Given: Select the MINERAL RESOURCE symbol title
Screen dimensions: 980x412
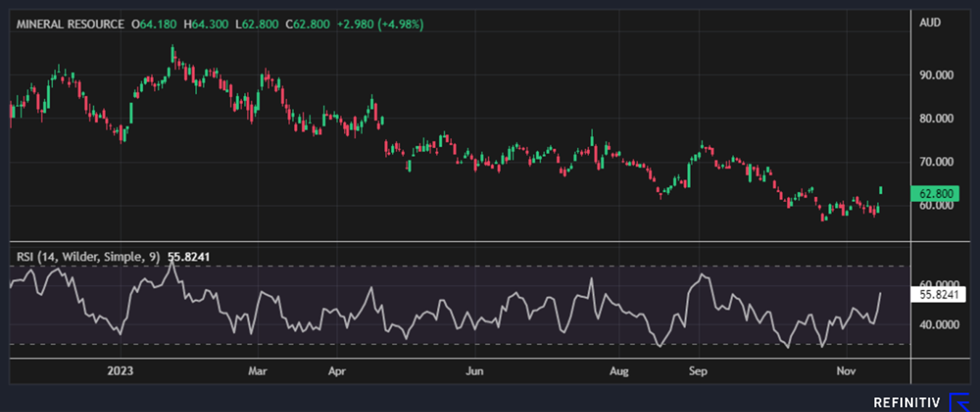Looking at the screenshot, I should [x=70, y=24].
